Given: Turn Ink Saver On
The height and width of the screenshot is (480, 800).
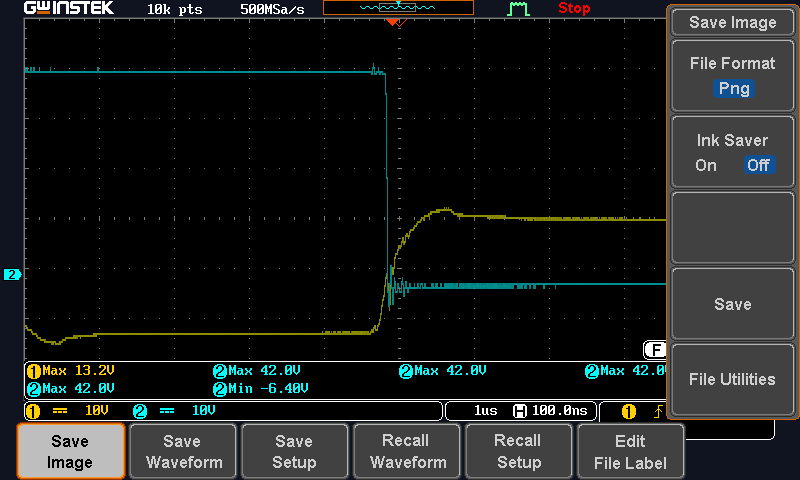Looking at the screenshot, I should [x=706, y=165].
